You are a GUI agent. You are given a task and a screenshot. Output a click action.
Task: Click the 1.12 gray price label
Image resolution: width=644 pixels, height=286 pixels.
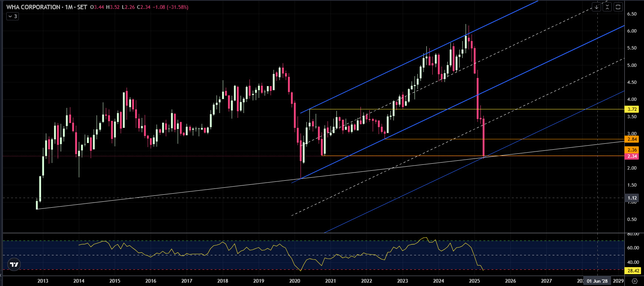pyautogui.click(x=632, y=198)
